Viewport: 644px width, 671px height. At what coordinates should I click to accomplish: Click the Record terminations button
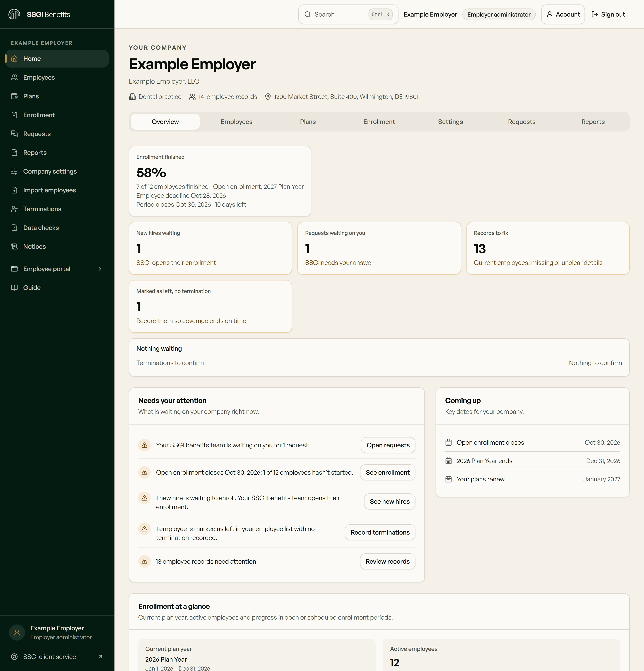380,532
